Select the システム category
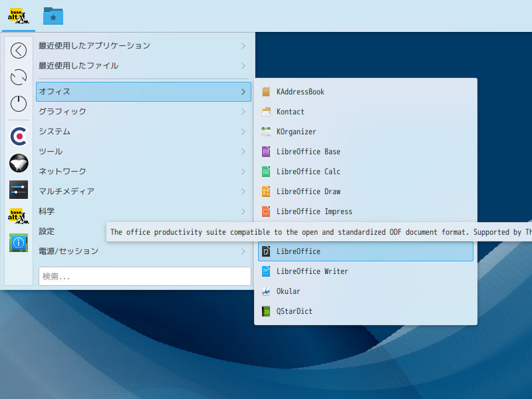 pos(144,132)
